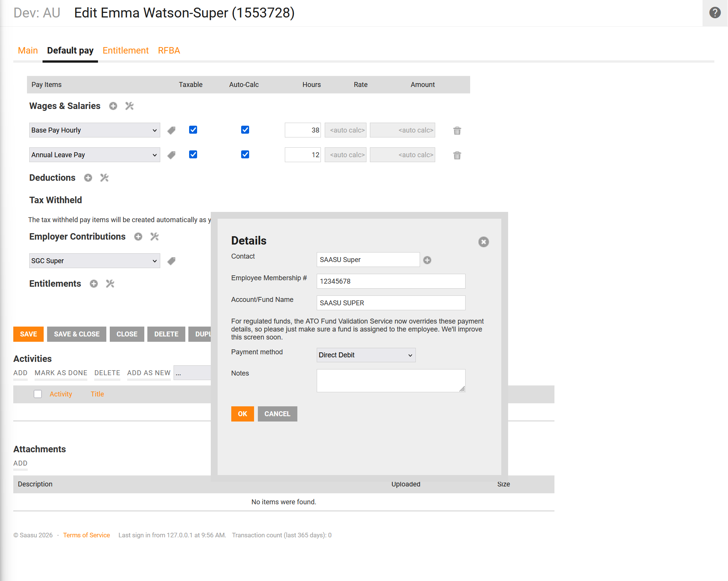Click ADD AS NEW link
Image resolution: width=728 pixels, height=581 pixels.
tap(149, 373)
